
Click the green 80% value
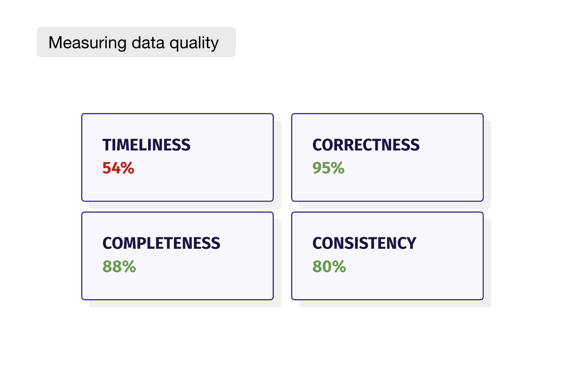coord(329,267)
